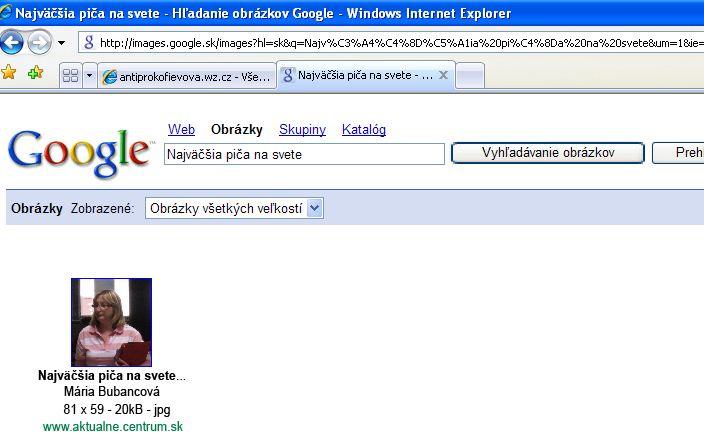Image resolution: width=704 pixels, height=443 pixels.
Task: Click the 'Mária Bubancová' caption text
Action: [x=112, y=391]
